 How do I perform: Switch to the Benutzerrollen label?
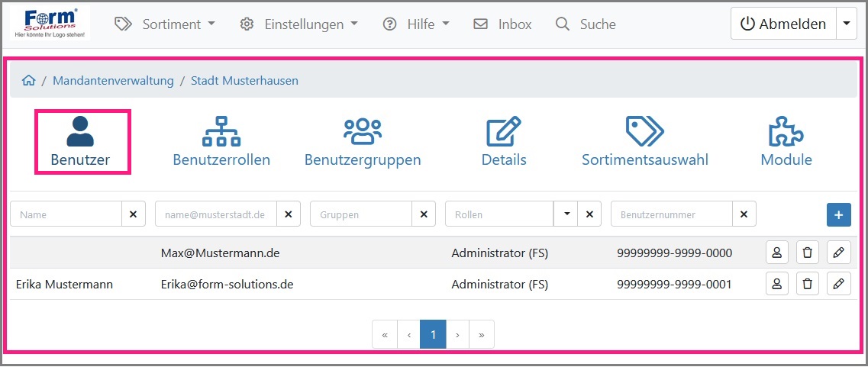(221, 160)
